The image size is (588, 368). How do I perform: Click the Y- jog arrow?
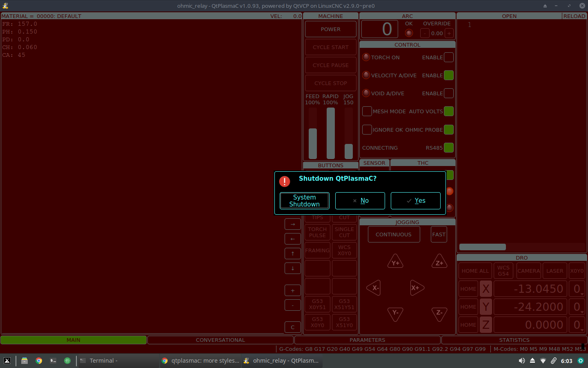click(x=395, y=314)
